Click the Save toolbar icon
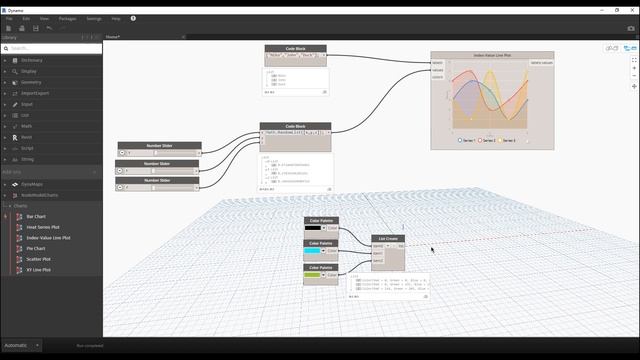 pos(36,28)
